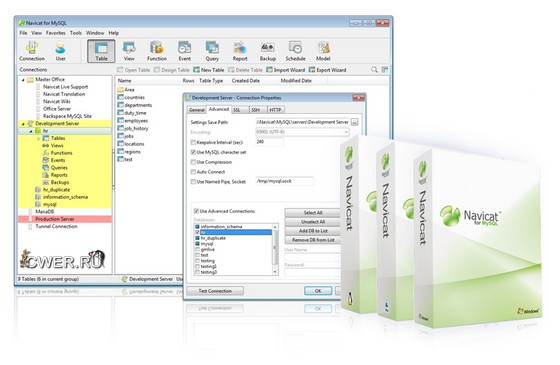Click Open Table in the object toolbar

pyautogui.click(x=134, y=70)
